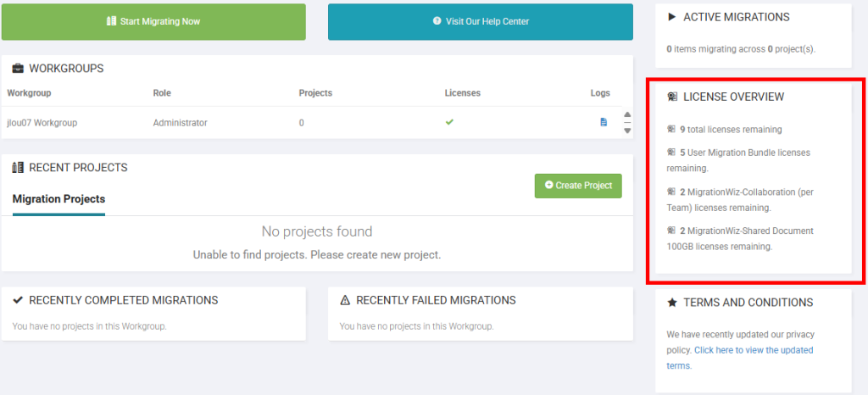The width and height of the screenshot is (868, 395).
Task: Click the 9 total licenses remaining text
Action: pos(731,130)
